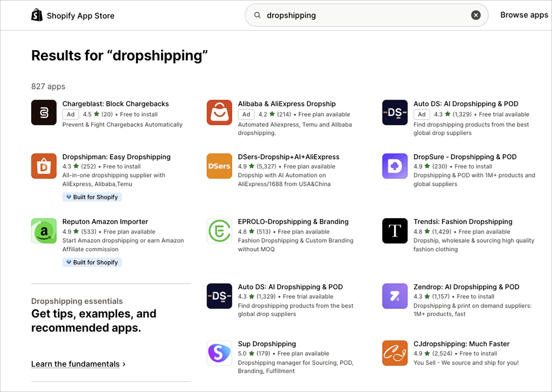The height and width of the screenshot is (392, 552).
Task: Click the dropshipping search field
Action: coord(367,15)
